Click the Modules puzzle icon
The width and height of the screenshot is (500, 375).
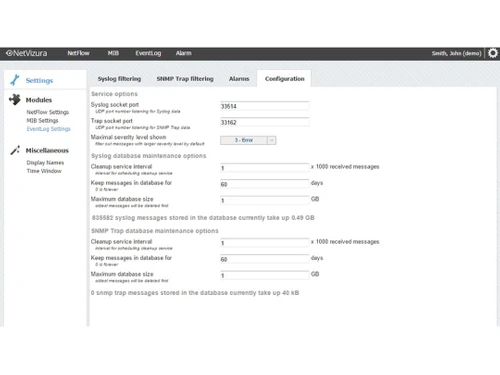pos(15,99)
